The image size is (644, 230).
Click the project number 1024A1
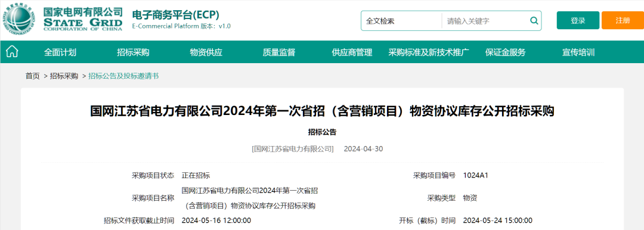pos(475,176)
